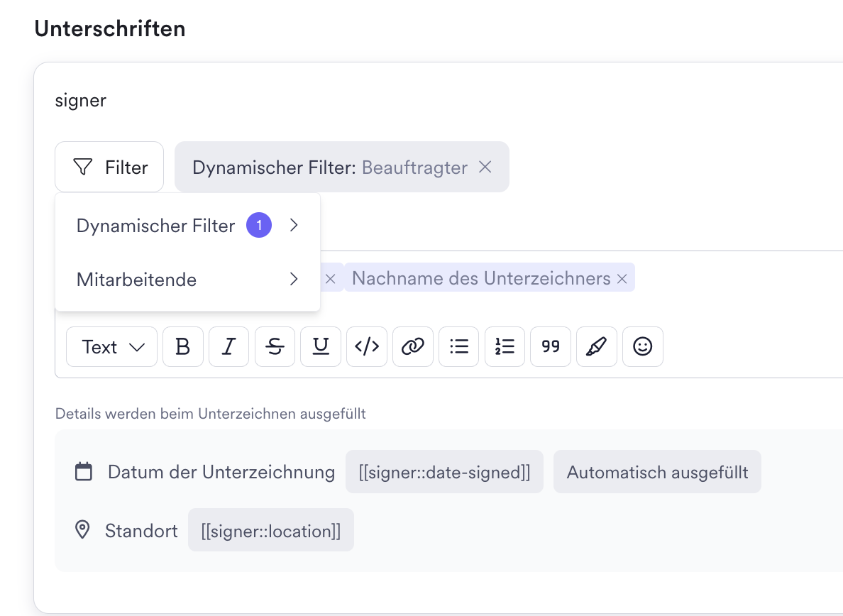
Task: Open the Filter button
Action: click(109, 167)
